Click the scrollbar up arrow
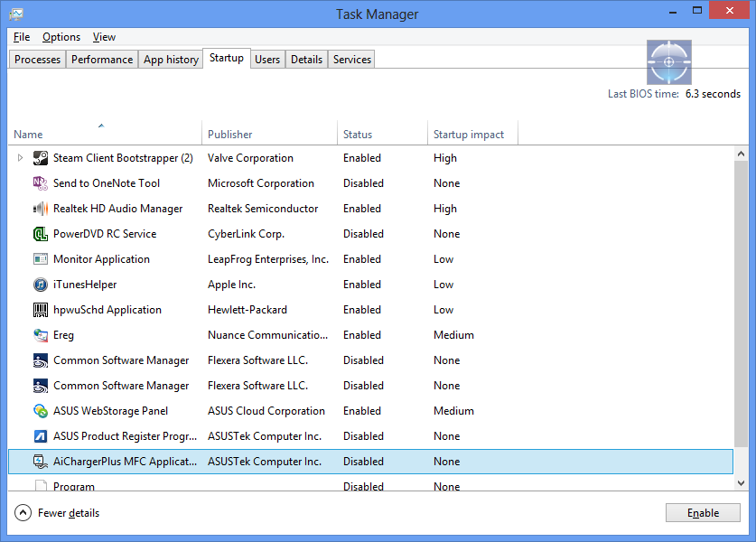Screen dimensions: 756x542 pos(741,154)
